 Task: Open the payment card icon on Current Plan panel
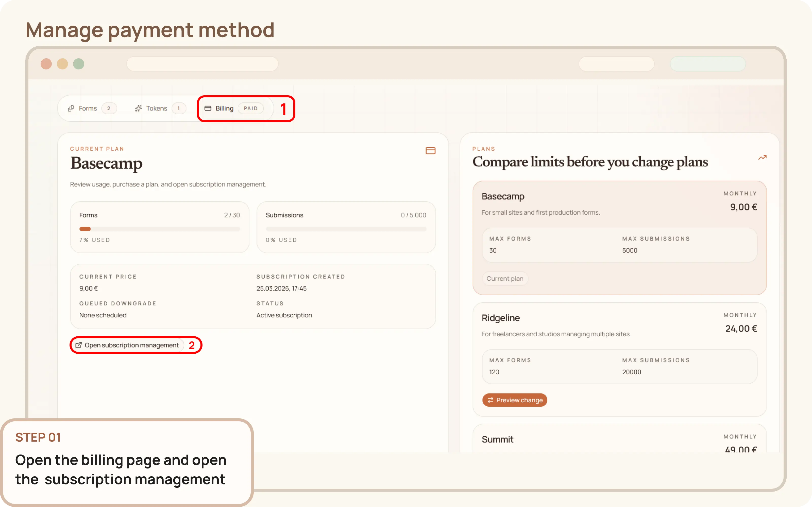pyautogui.click(x=431, y=151)
